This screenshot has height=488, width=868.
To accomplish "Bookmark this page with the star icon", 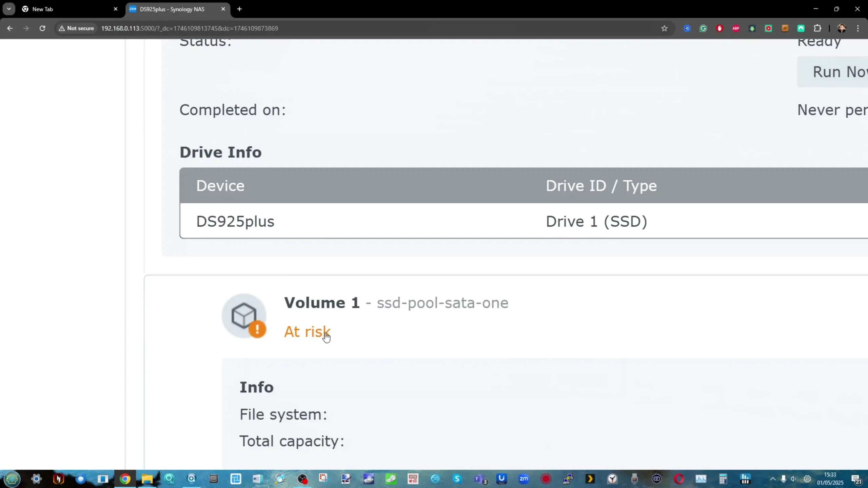I will tap(664, 28).
